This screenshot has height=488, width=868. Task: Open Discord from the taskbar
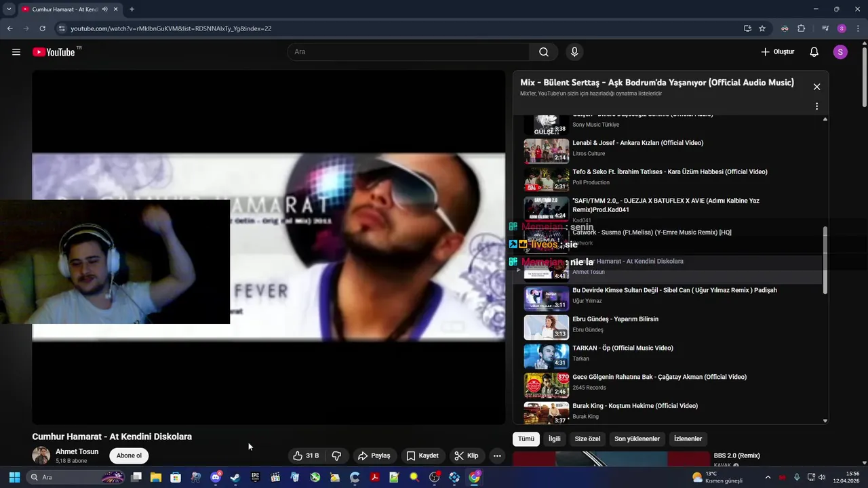coord(216,477)
